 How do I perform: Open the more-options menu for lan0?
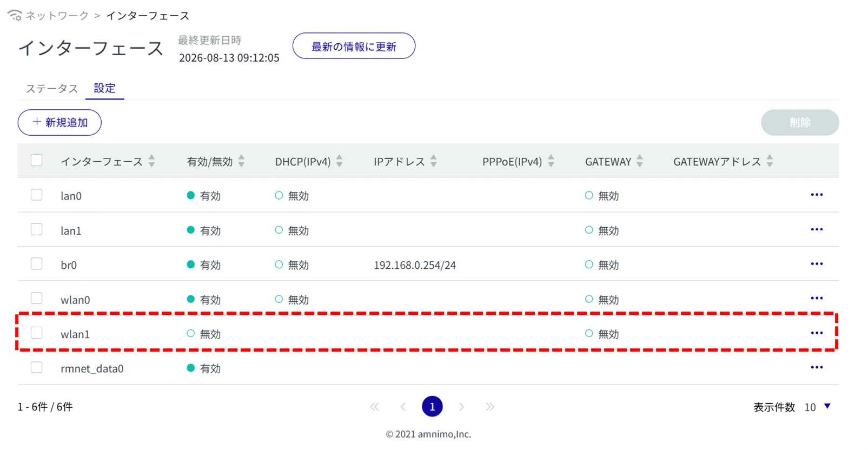tap(817, 195)
